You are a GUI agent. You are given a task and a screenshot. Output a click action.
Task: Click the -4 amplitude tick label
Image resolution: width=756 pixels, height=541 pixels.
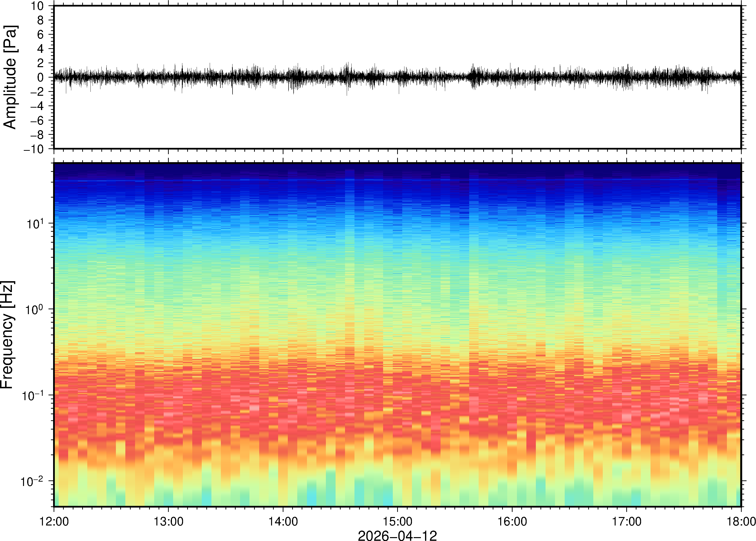click(37, 106)
